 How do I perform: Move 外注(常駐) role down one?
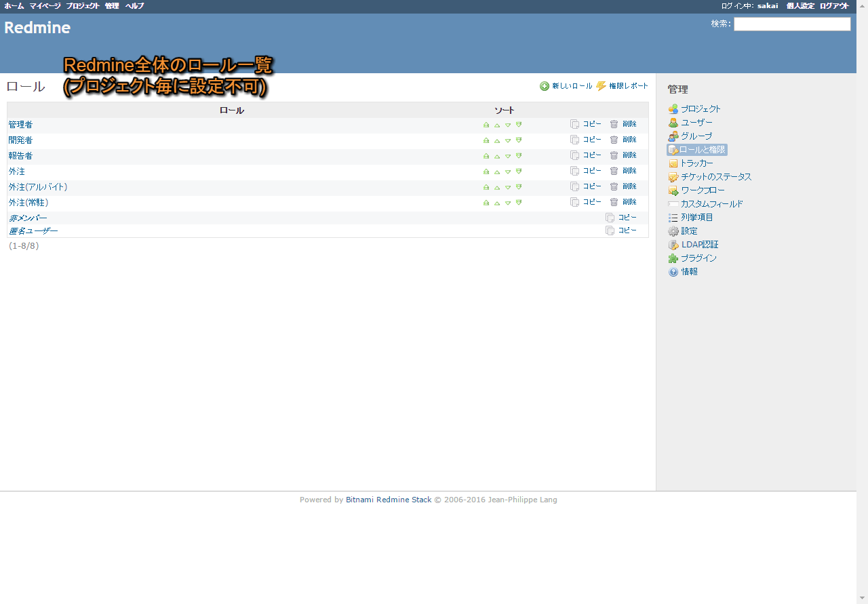[508, 203]
